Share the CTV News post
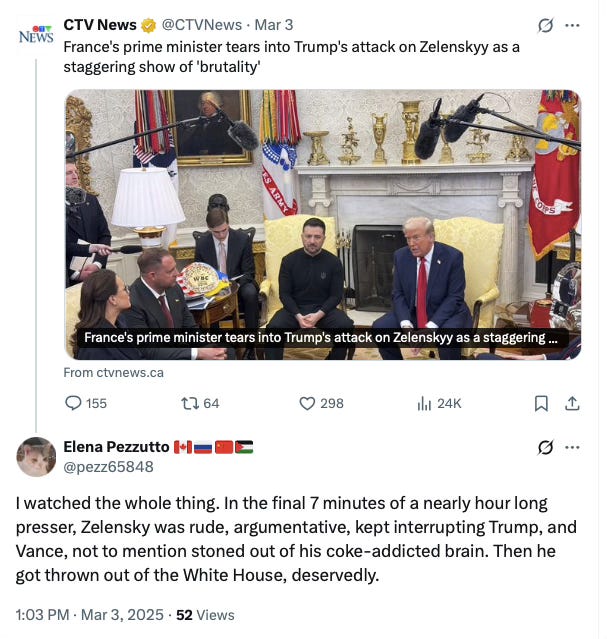 click(x=572, y=403)
